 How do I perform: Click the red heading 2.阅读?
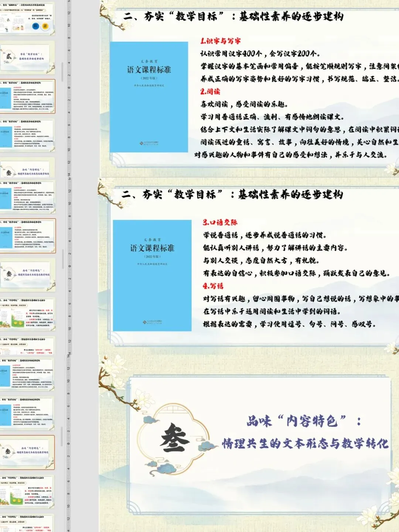point(210,91)
